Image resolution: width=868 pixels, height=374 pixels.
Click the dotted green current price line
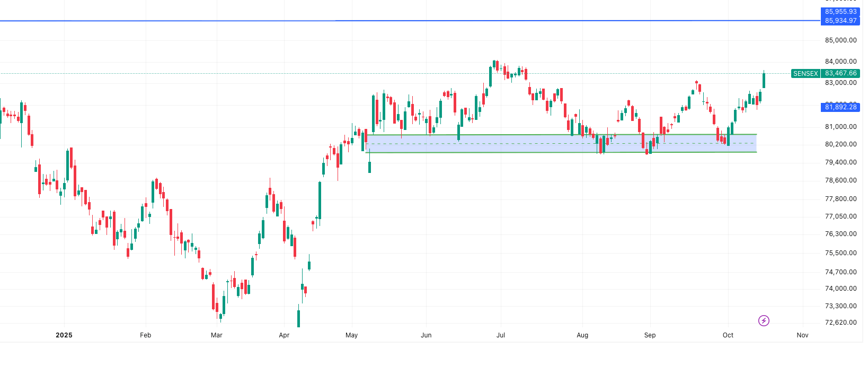coord(371,74)
